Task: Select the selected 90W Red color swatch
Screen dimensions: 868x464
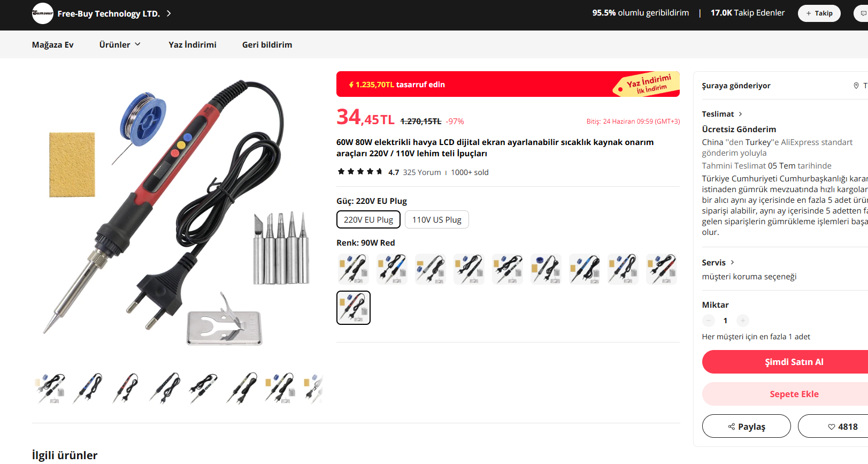Action: (x=354, y=308)
